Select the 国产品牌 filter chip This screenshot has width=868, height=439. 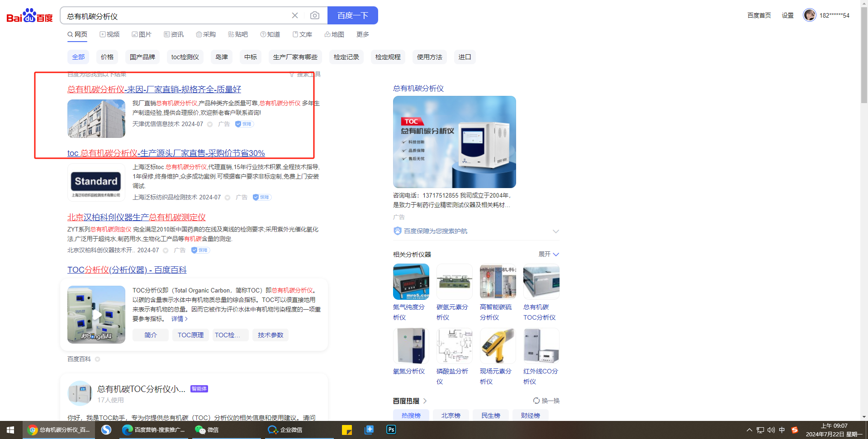[x=142, y=57]
